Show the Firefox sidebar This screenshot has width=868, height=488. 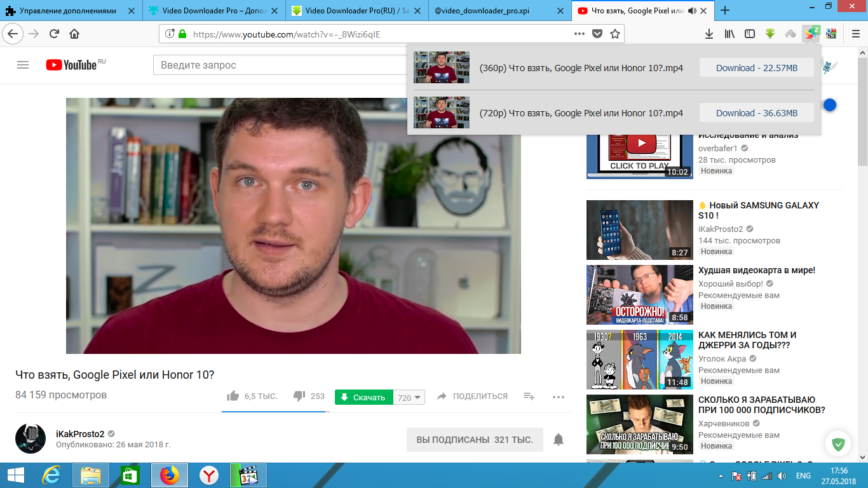coord(750,34)
